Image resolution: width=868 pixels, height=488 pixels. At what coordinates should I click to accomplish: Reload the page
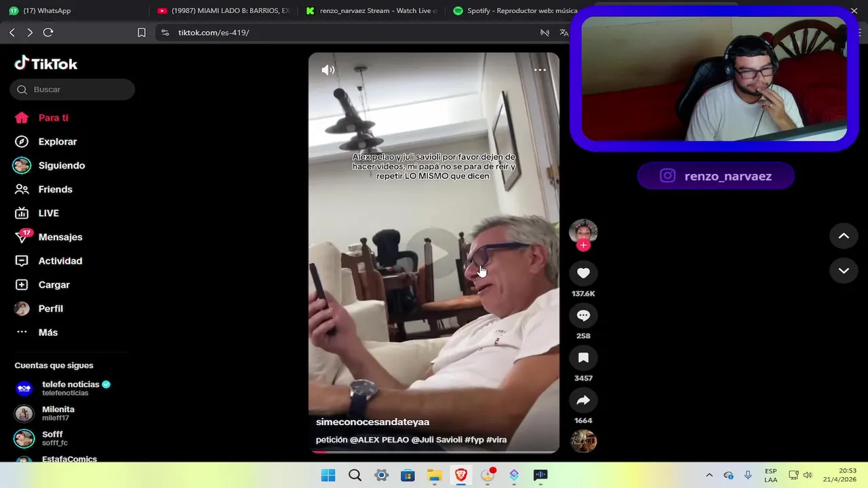[48, 33]
